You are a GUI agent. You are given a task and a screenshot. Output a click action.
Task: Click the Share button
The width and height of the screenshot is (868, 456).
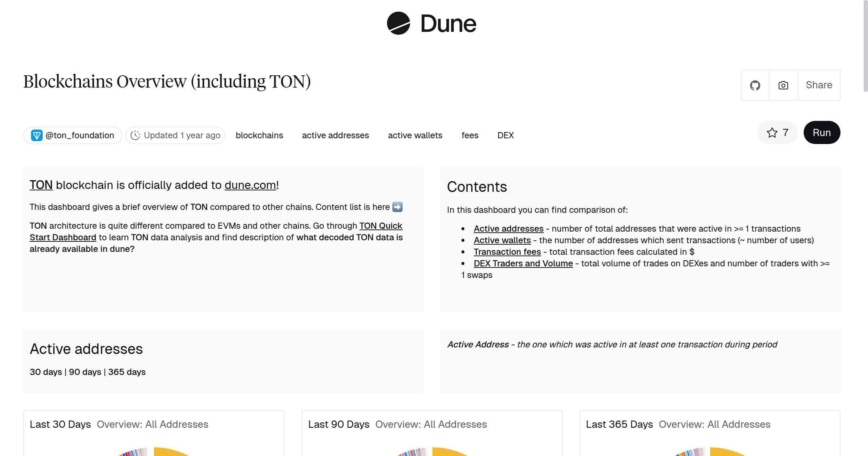[819, 85]
